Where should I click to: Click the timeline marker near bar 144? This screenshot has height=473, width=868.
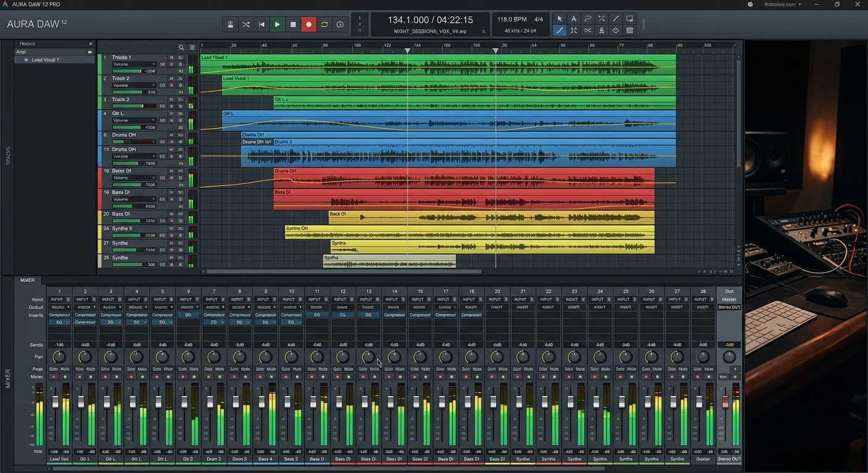click(407, 51)
